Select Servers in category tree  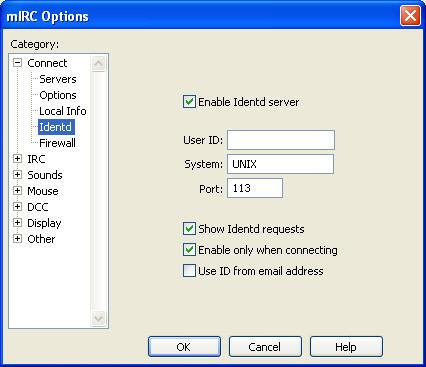58,79
